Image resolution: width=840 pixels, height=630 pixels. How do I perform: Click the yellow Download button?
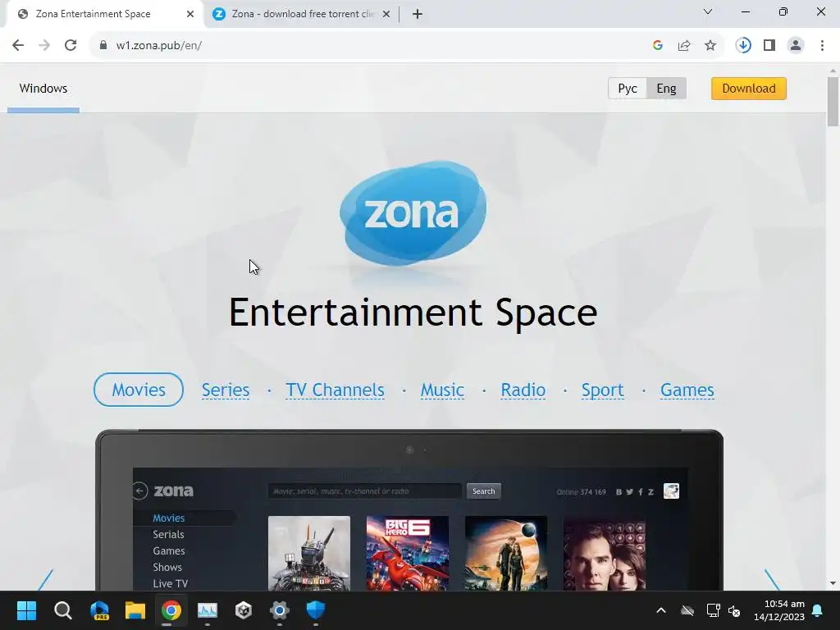pos(748,89)
